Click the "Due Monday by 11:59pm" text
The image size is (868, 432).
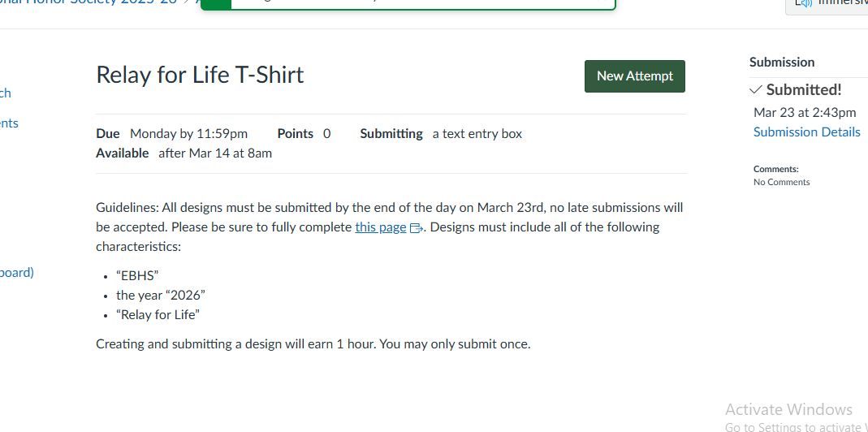pos(171,134)
